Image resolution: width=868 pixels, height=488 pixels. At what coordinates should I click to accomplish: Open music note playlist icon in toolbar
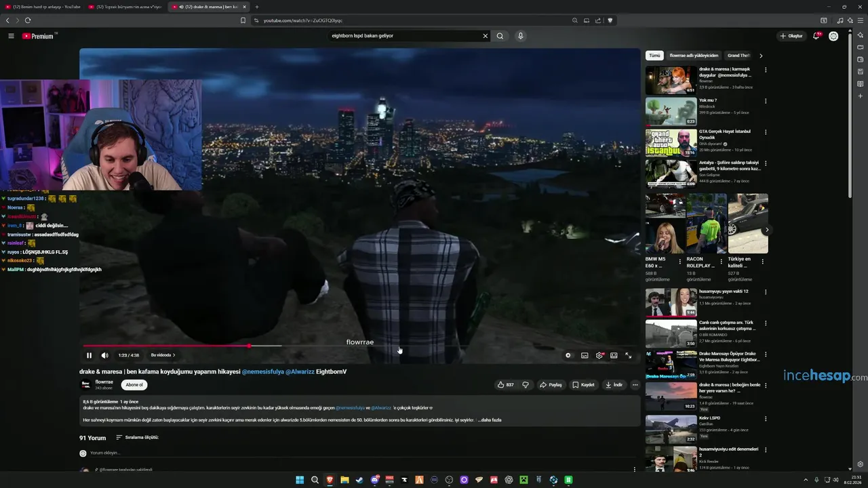point(840,20)
